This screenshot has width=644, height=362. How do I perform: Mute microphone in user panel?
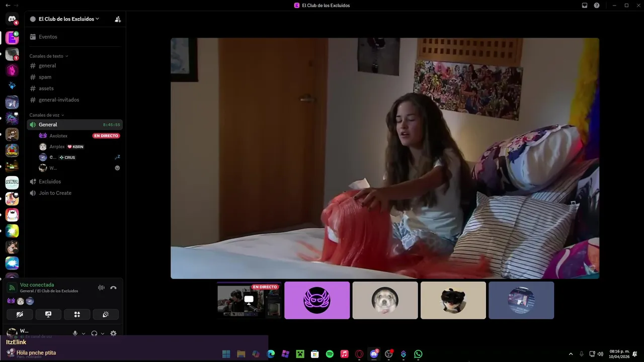(x=75, y=333)
